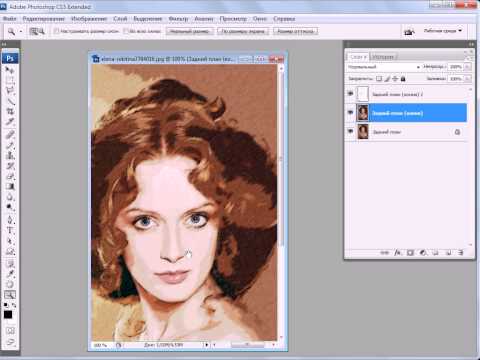Viewport: 480px width, 360px height.
Task: Hide the topmost 'Задний план (копия) 2' layer
Action: click(x=350, y=94)
